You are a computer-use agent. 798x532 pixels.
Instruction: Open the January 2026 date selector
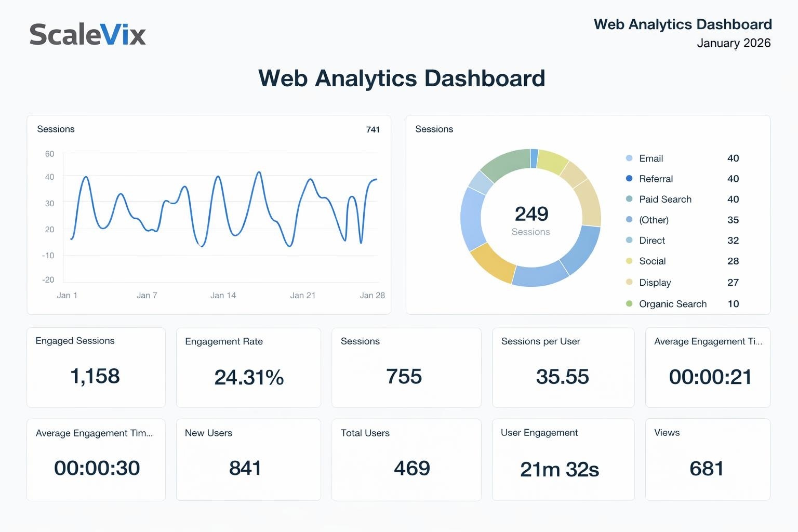[734, 43]
